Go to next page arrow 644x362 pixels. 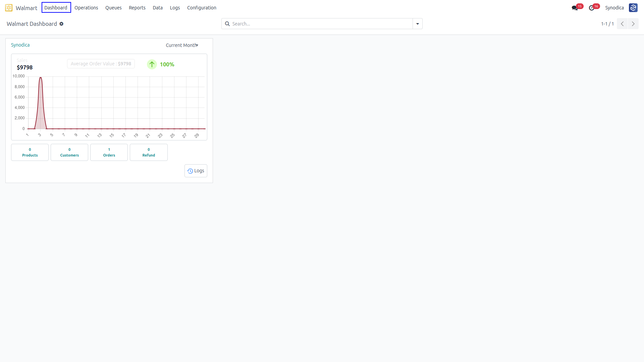(633, 24)
